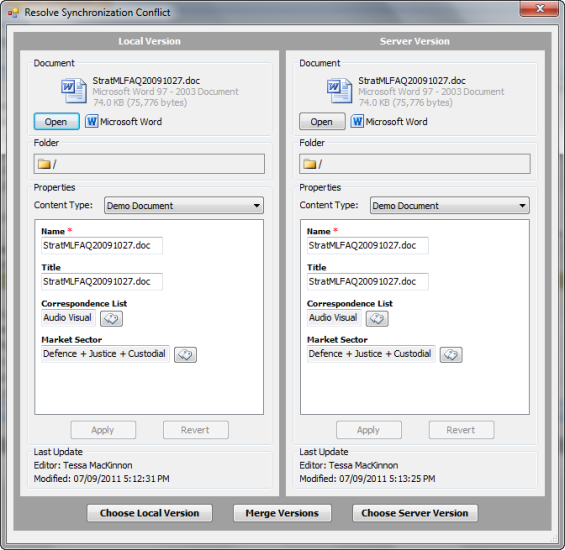This screenshot has height=550, width=565.
Task: Click the folder icon in local Folder field
Action: pos(44,164)
